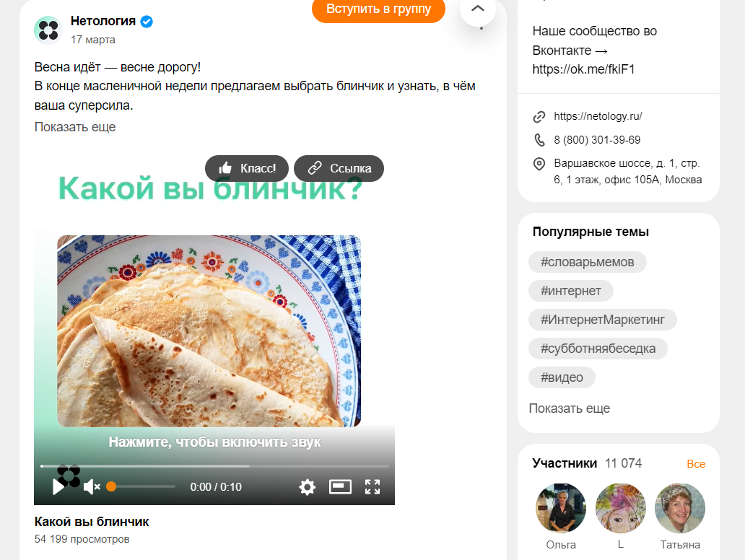Open the netology.ru website link
Viewport: 745px width, 560px height.
tap(598, 116)
